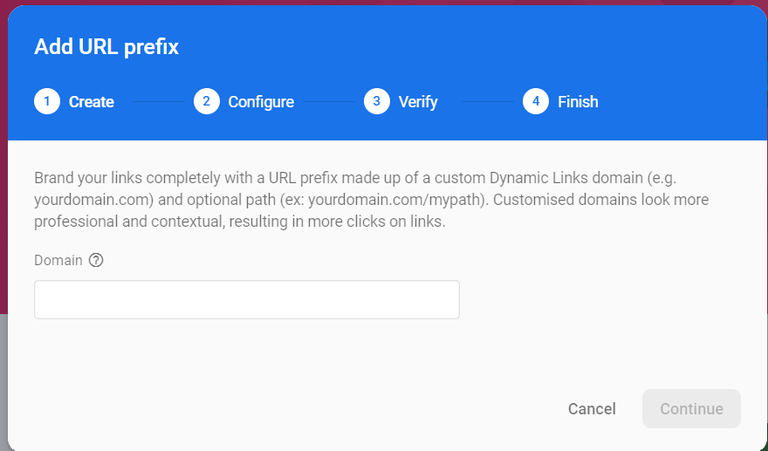Screen dimensions: 768x451
Task: Go to the Verify step label
Action: pyautogui.click(x=418, y=102)
